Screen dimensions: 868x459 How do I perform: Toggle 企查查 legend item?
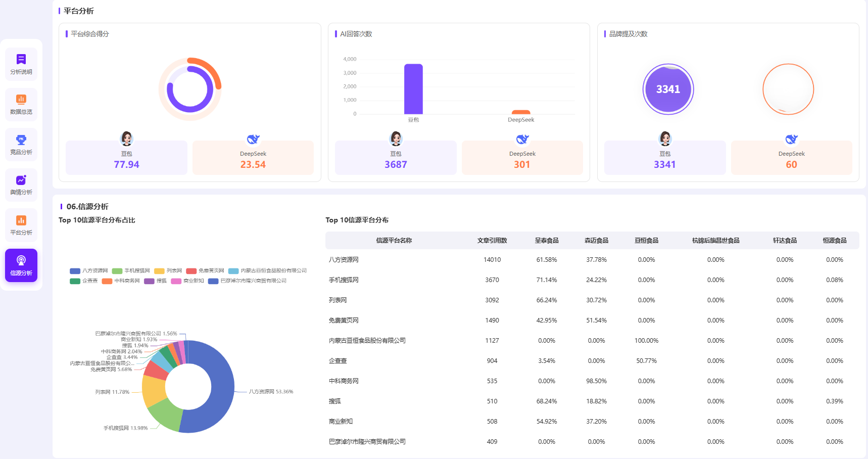pyautogui.click(x=84, y=281)
